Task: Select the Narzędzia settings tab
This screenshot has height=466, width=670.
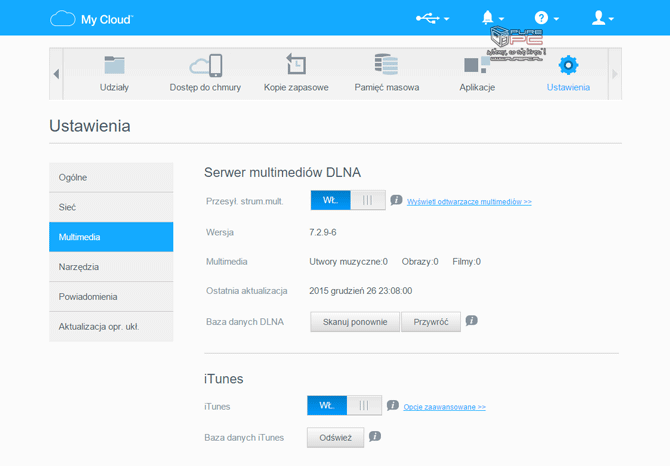Action: [x=111, y=267]
